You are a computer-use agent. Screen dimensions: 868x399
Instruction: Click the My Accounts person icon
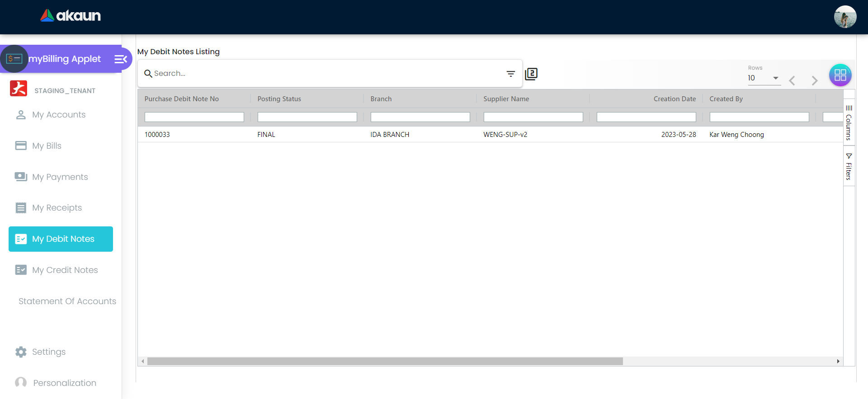21,115
